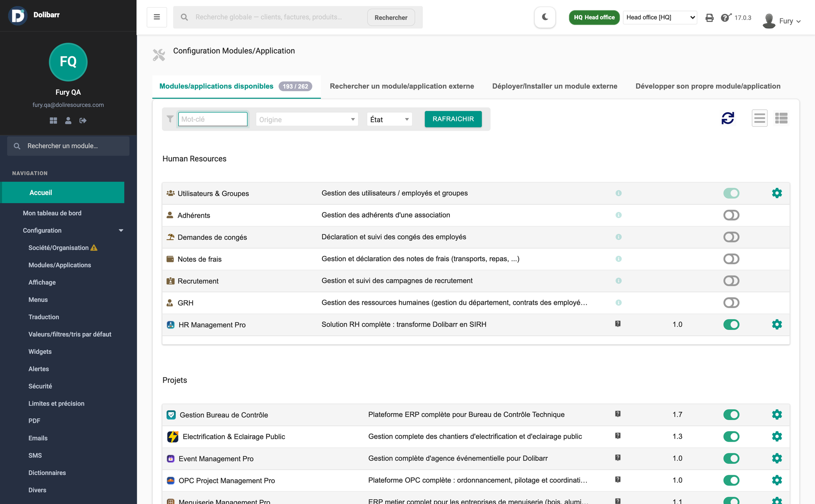
Task: Click the reload modules refresh icon
Action: tap(728, 118)
